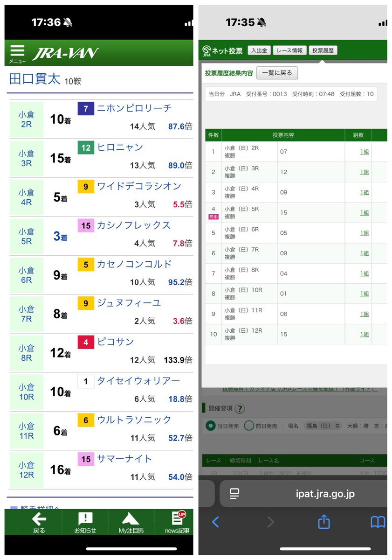
Task: Open Safari page reader menu icon
Action: pos(234,493)
